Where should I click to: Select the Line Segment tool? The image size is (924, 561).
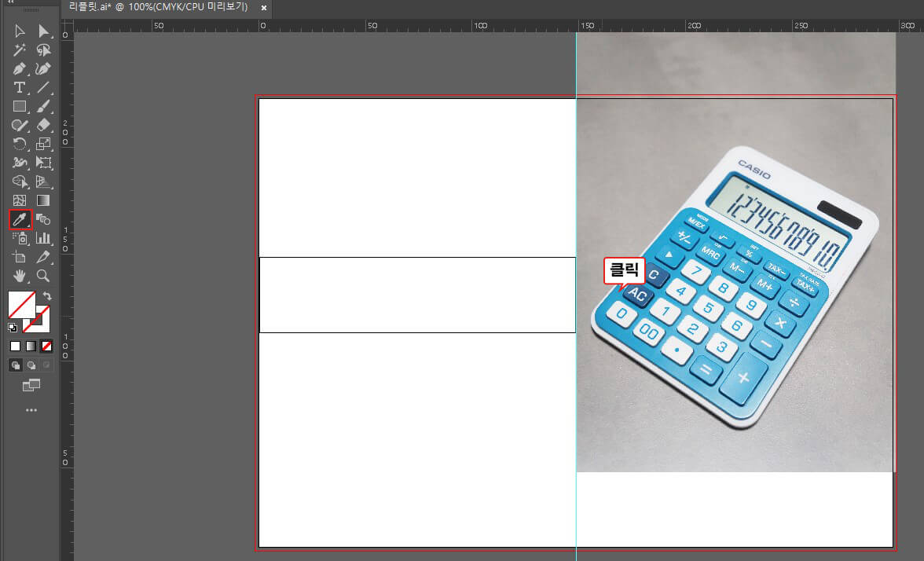tap(43, 87)
